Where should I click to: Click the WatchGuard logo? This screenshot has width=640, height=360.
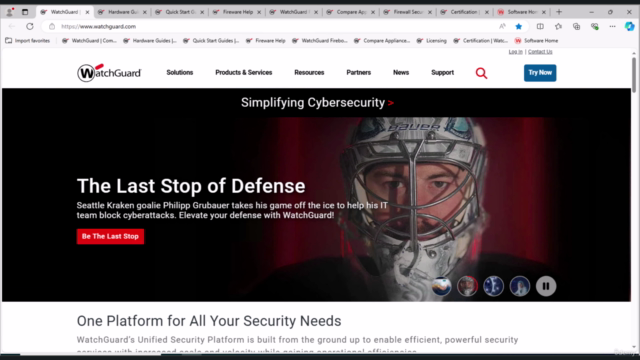pos(109,73)
